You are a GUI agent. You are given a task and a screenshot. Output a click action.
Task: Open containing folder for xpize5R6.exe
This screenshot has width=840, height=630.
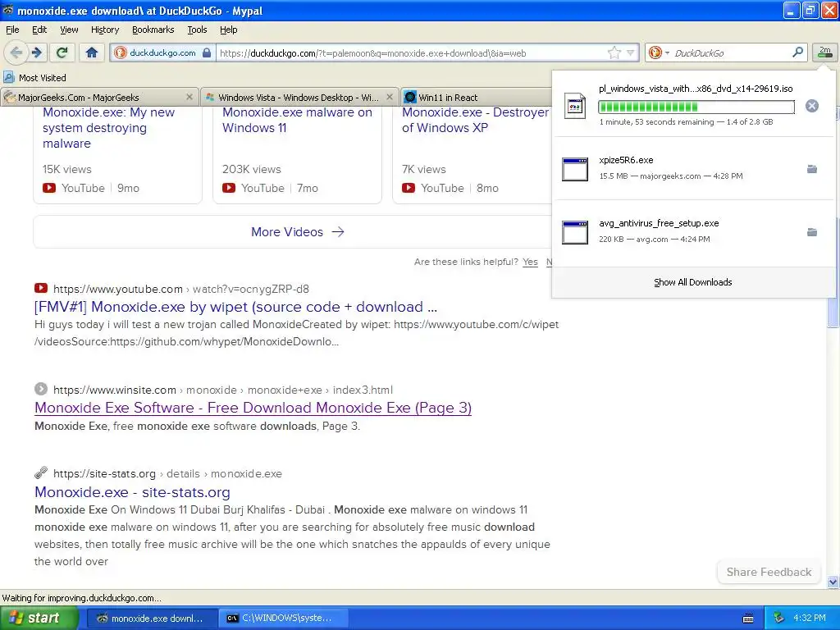(x=811, y=169)
